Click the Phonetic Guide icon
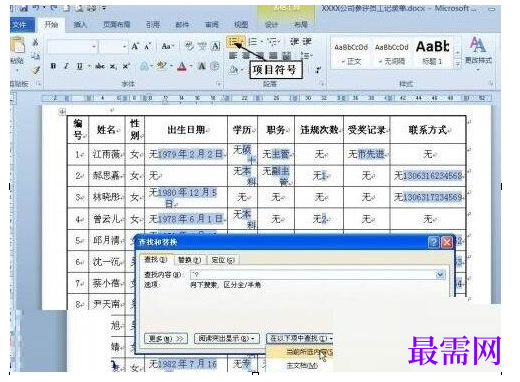 [202, 46]
